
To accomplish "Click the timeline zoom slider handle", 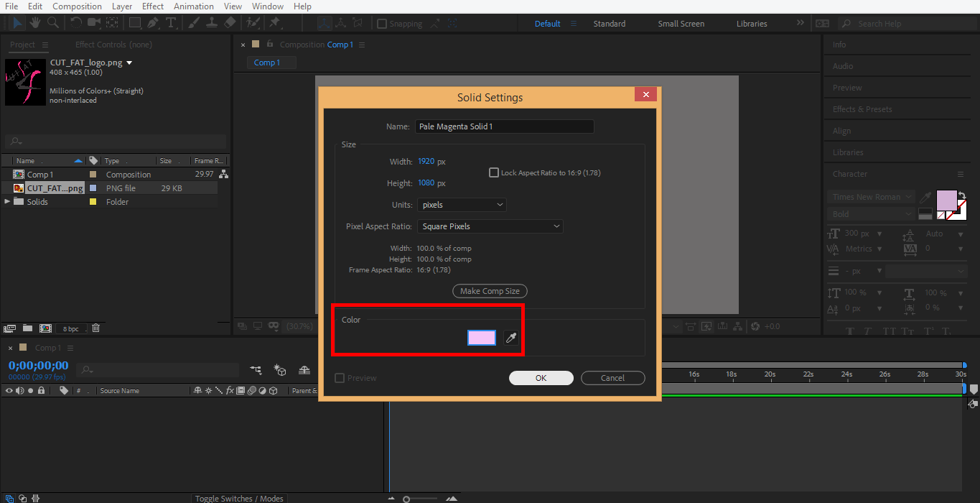I will pos(406,499).
